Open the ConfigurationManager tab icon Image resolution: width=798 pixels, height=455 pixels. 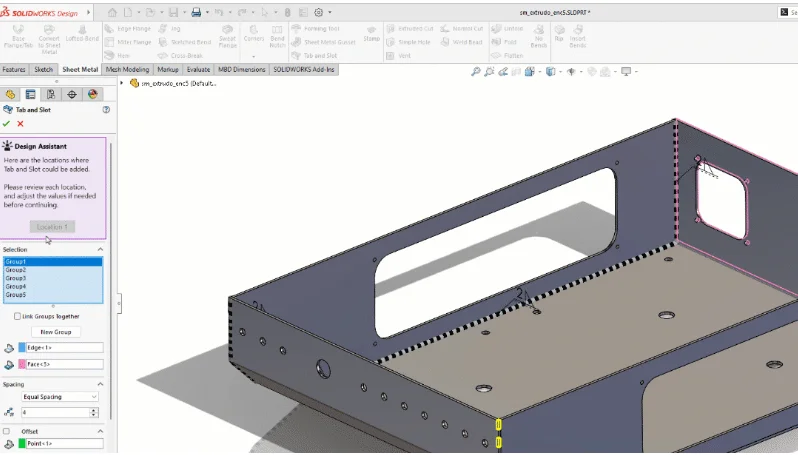click(51, 94)
